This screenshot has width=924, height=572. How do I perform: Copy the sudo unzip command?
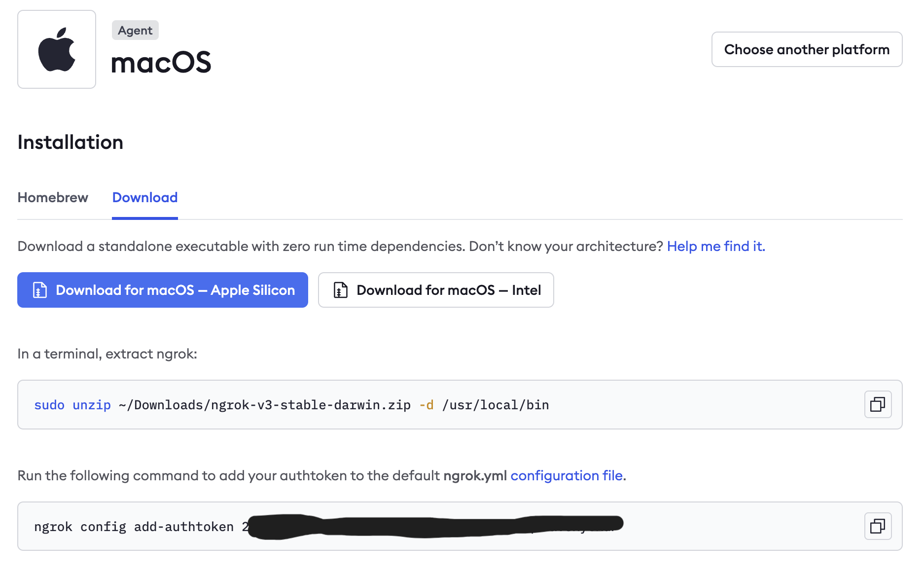(878, 404)
